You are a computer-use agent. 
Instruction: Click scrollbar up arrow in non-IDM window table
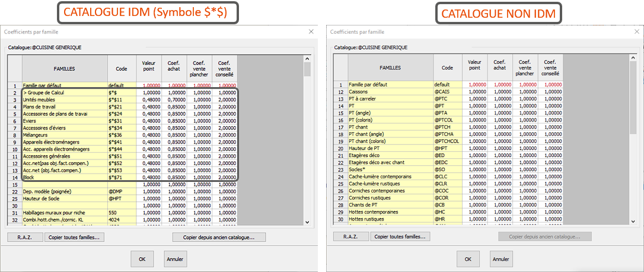click(633, 58)
